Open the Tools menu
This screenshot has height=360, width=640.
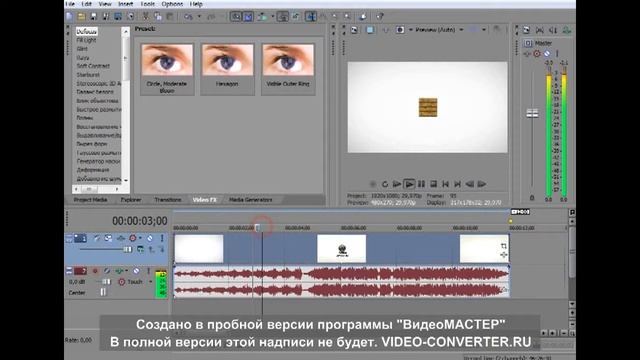click(x=148, y=4)
